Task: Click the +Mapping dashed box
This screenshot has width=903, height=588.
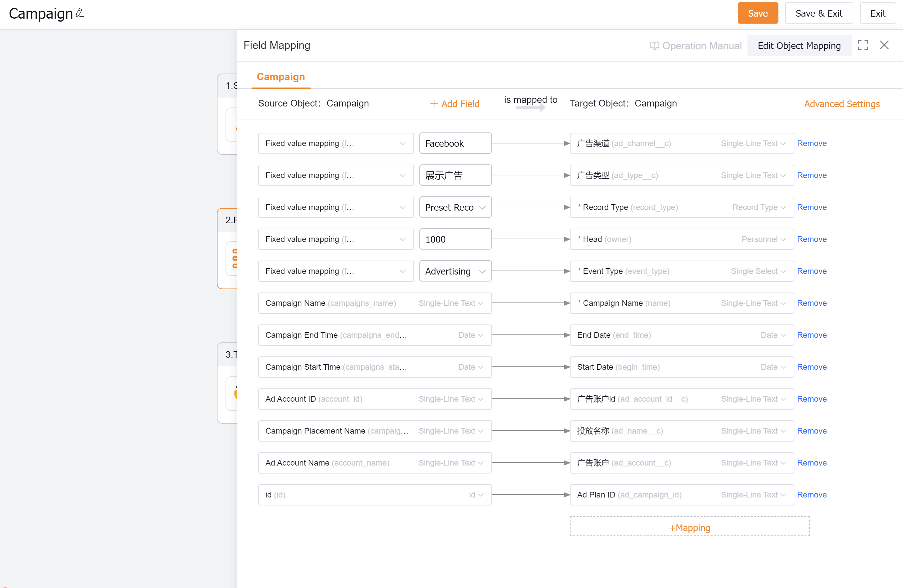Action: 689,527
